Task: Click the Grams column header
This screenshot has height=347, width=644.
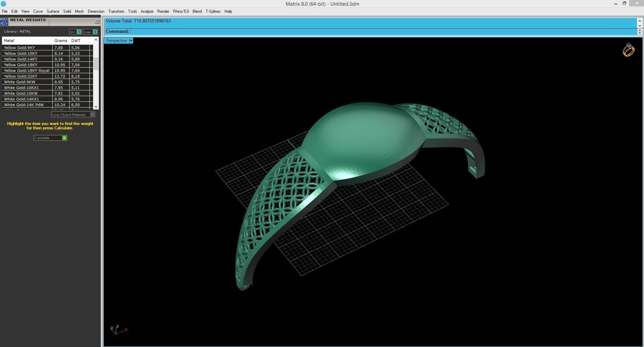Action: click(61, 41)
